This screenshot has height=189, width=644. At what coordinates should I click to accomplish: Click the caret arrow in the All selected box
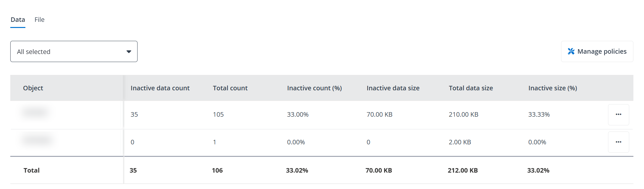(x=129, y=52)
